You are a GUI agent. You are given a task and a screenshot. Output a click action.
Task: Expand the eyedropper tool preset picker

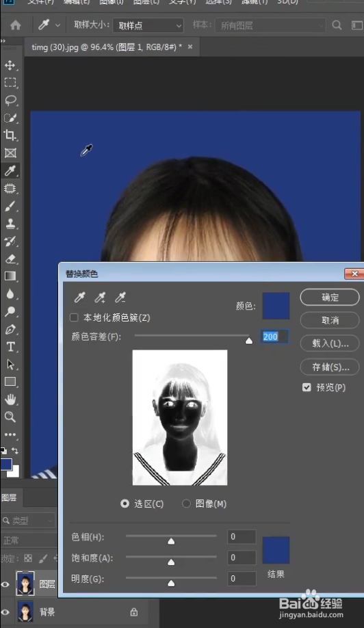click(x=58, y=25)
